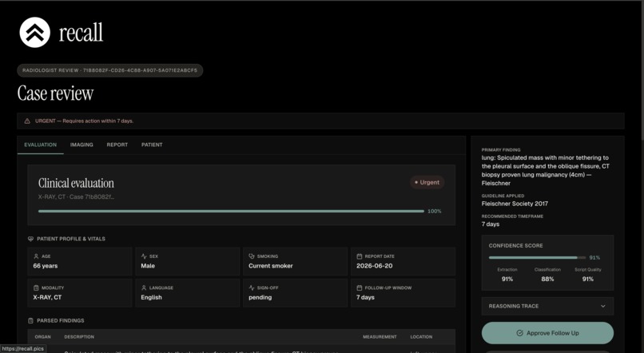Click the Age person icon

(36, 256)
